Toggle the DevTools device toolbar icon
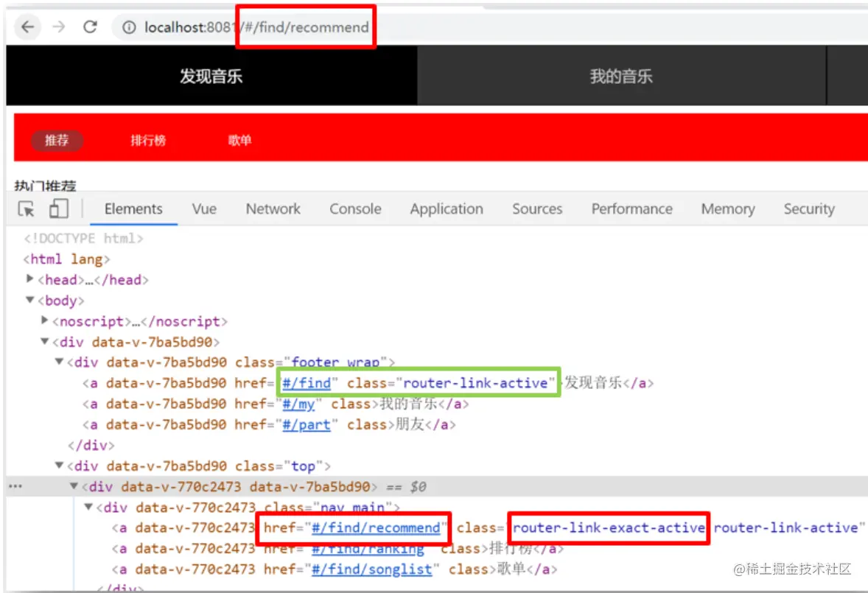 (x=59, y=208)
